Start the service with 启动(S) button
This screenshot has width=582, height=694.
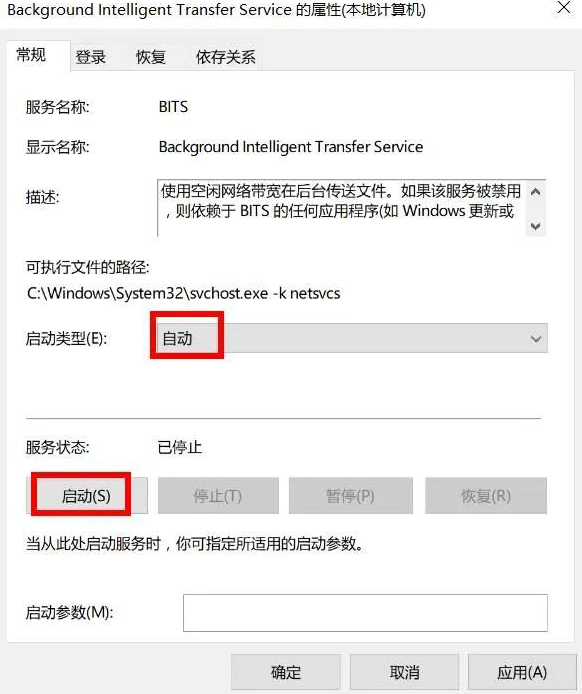pyautogui.click(x=86, y=496)
